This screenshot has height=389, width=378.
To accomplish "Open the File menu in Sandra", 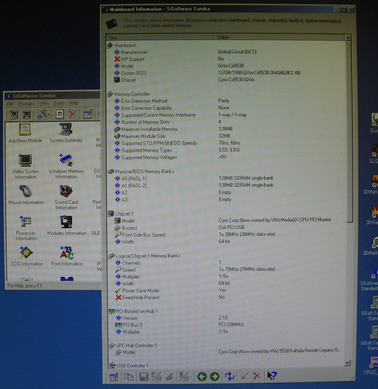I will tap(11, 104).
